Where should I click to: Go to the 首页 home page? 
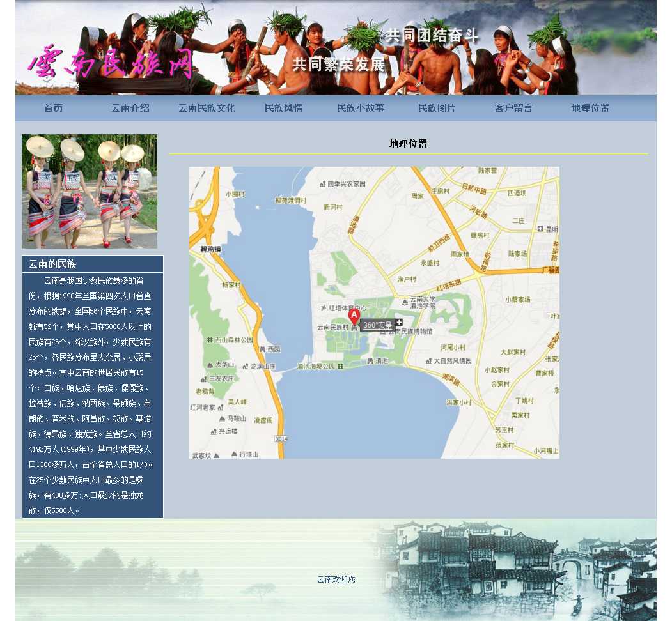tap(54, 109)
